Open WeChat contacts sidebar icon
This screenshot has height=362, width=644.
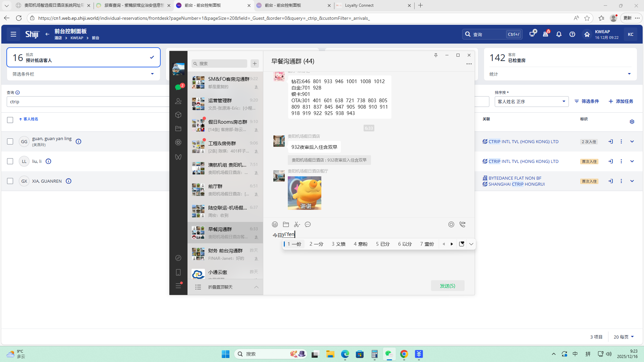coord(178,101)
